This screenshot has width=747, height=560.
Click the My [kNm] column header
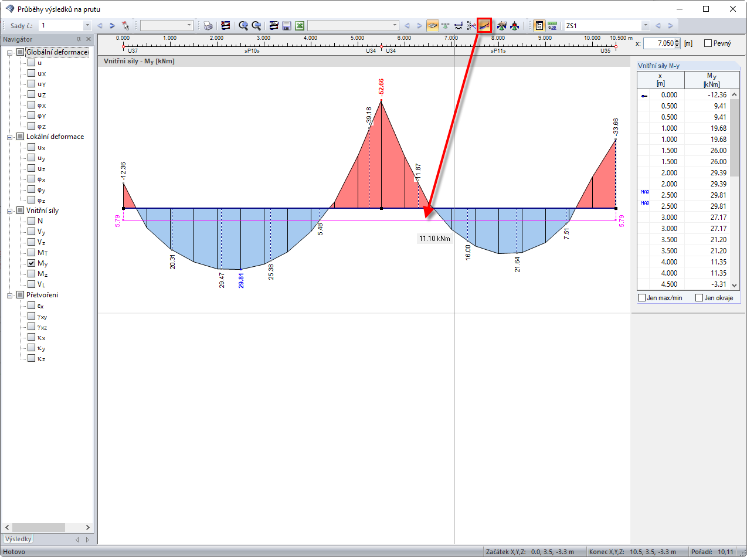tap(711, 80)
